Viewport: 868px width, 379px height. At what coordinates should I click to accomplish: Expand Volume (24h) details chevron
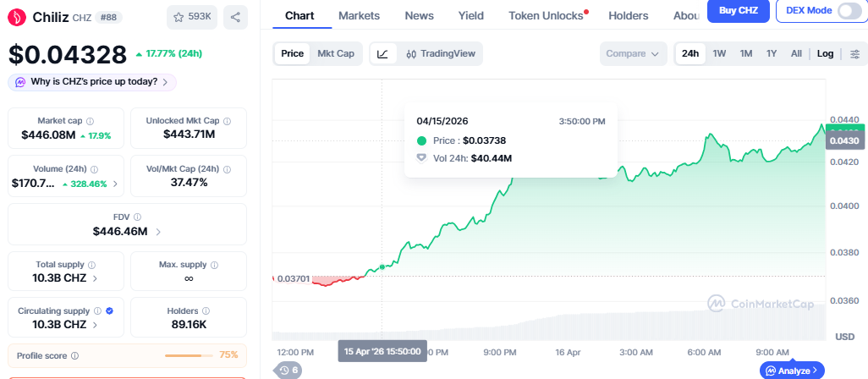pyautogui.click(x=115, y=184)
